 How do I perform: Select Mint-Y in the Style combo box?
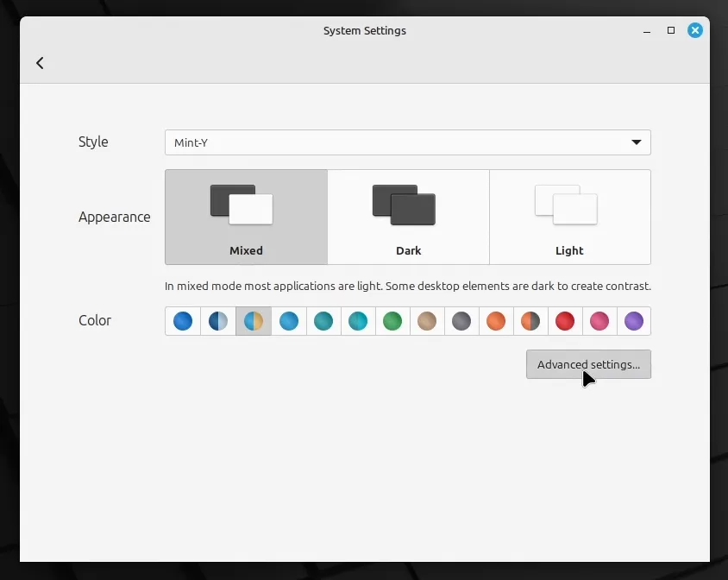point(407,142)
